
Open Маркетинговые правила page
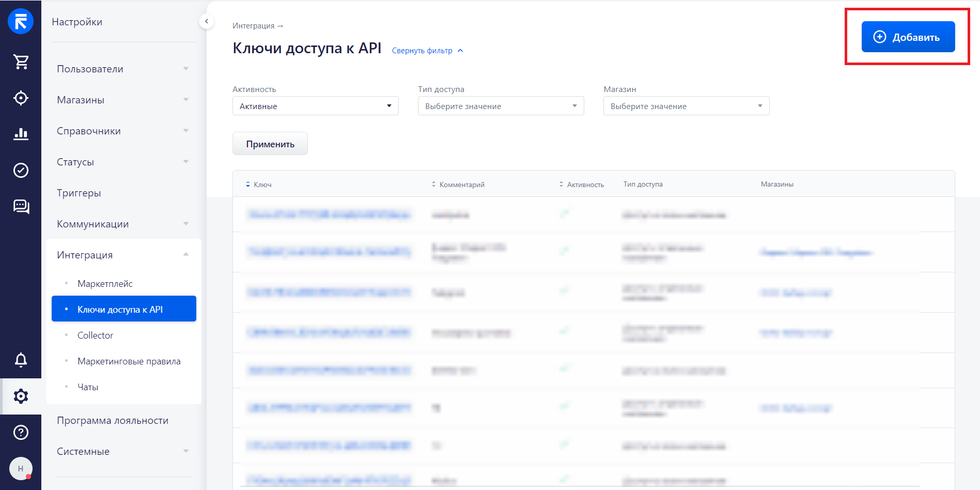[x=129, y=361]
